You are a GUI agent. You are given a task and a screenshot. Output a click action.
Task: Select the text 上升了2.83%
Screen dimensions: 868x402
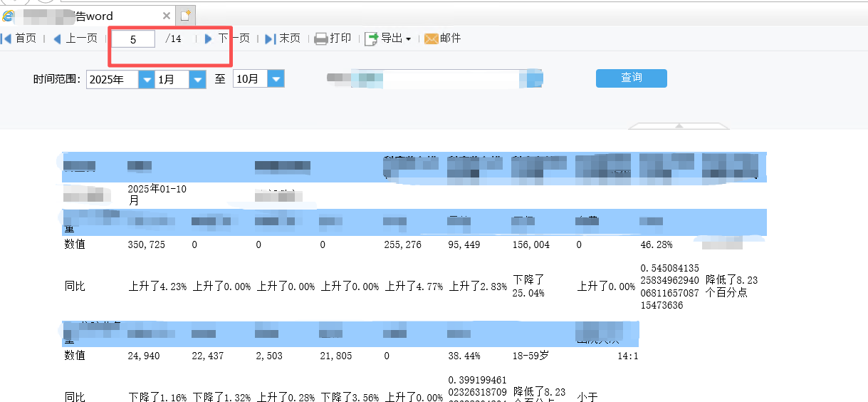point(478,287)
